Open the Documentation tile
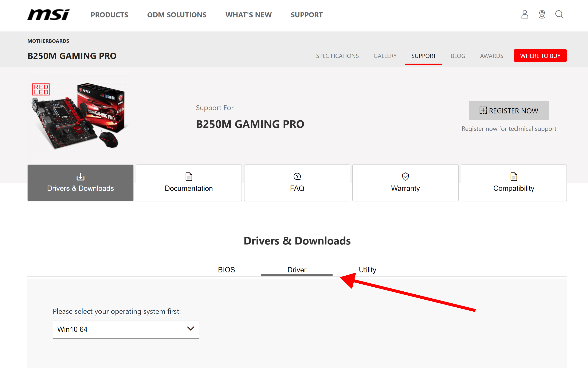Viewport: 588px width, 375px height. tap(188, 183)
